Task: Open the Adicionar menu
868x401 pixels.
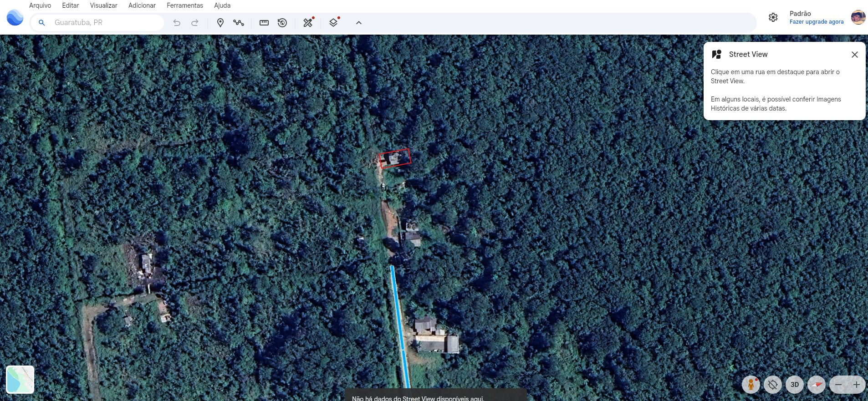Action: click(142, 5)
